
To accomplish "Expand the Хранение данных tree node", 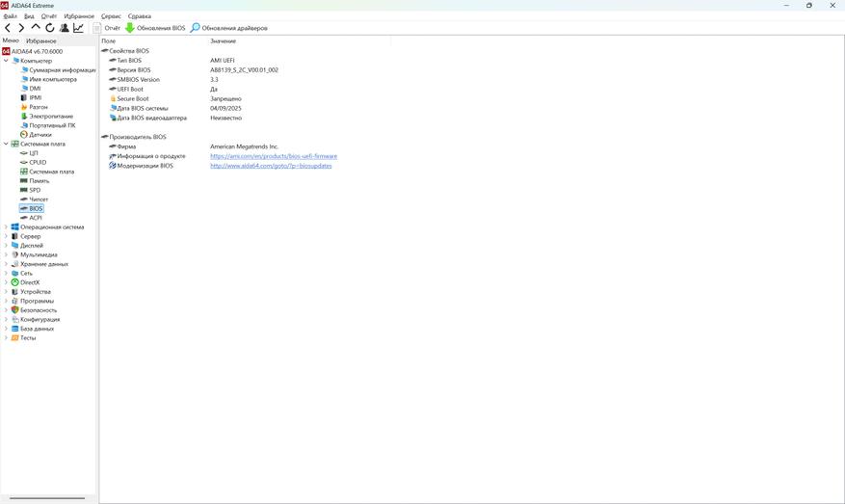I will click(x=6, y=264).
